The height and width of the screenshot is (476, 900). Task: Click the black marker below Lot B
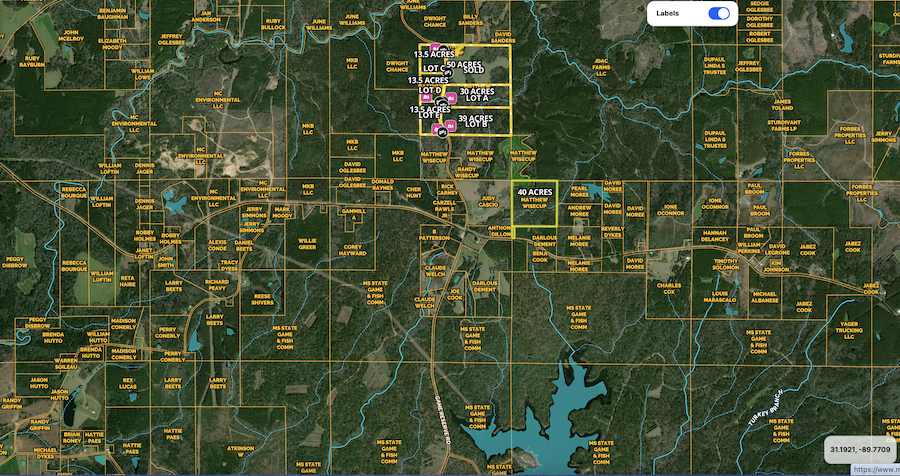click(x=442, y=132)
